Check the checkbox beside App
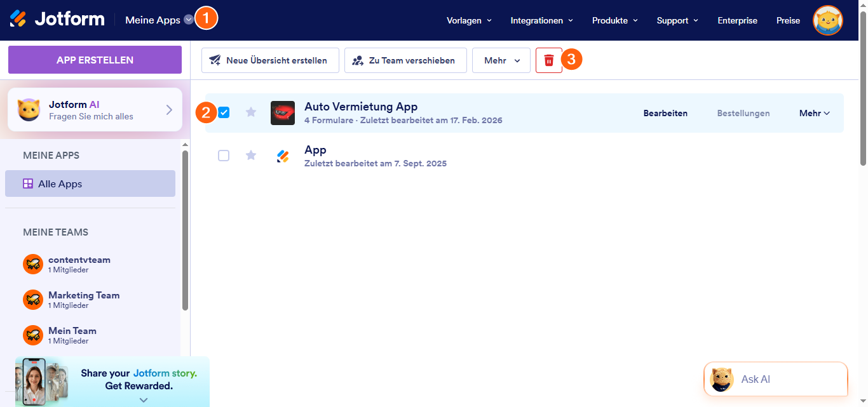This screenshot has width=868, height=407. coord(224,156)
